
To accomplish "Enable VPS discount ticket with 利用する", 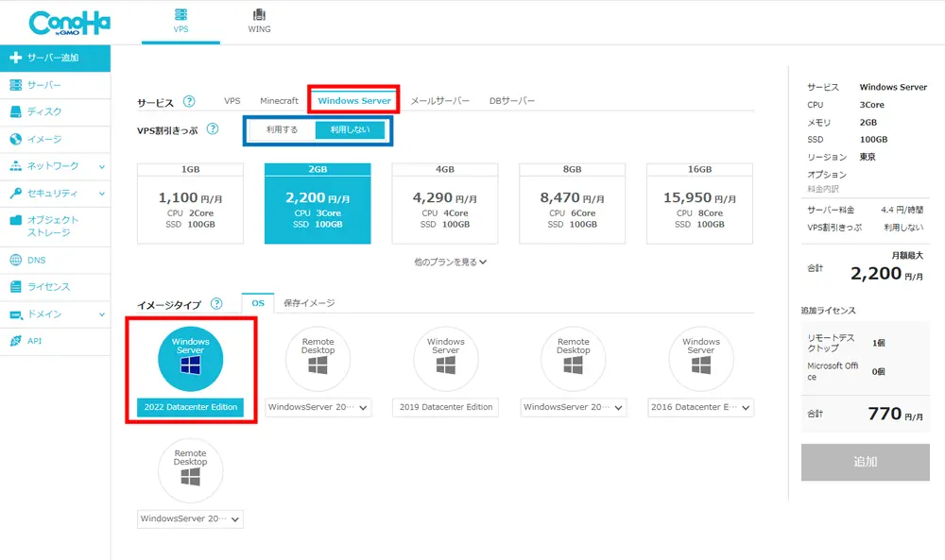I will [282, 130].
